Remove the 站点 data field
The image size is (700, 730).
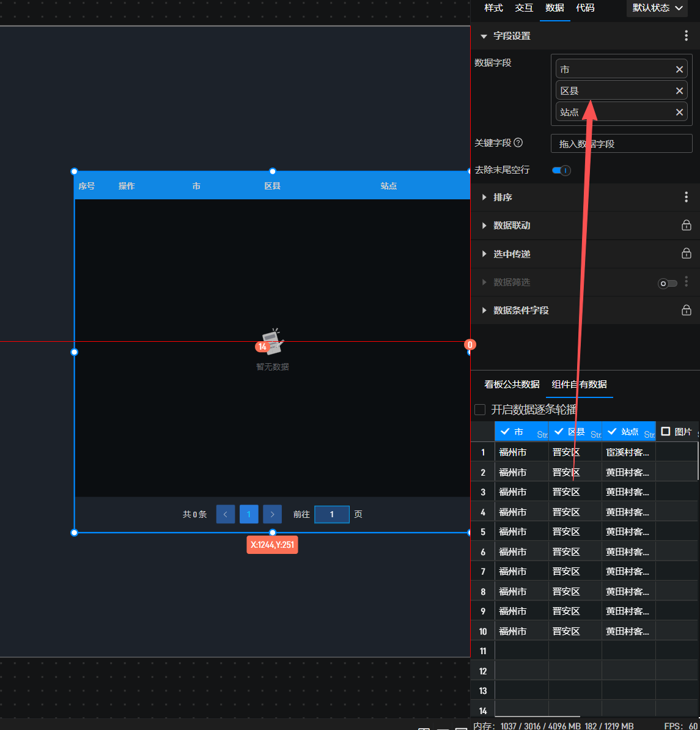pos(679,112)
